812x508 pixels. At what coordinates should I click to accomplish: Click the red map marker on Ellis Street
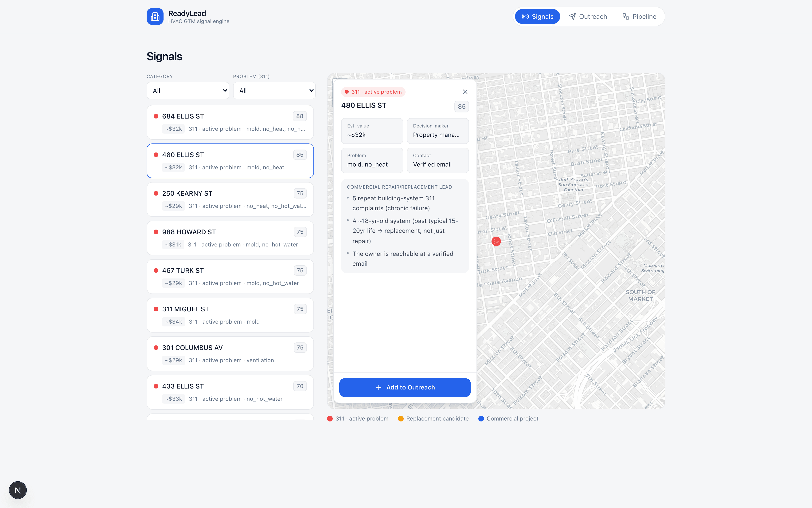click(x=496, y=241)
